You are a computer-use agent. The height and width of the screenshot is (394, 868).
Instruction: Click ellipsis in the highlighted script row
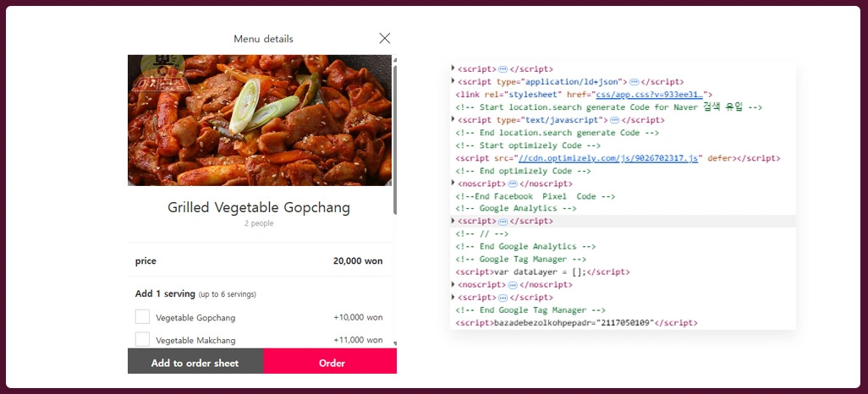[503, 222]
